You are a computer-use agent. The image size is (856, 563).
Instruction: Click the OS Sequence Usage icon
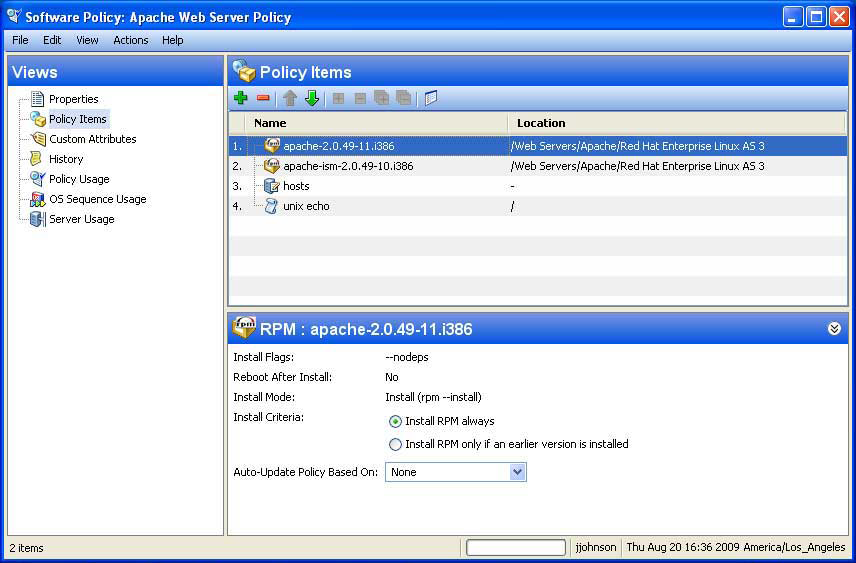pos(38,199)
